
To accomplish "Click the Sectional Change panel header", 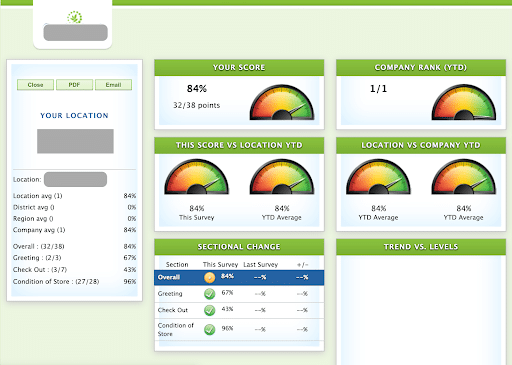I will pos(239,247).
